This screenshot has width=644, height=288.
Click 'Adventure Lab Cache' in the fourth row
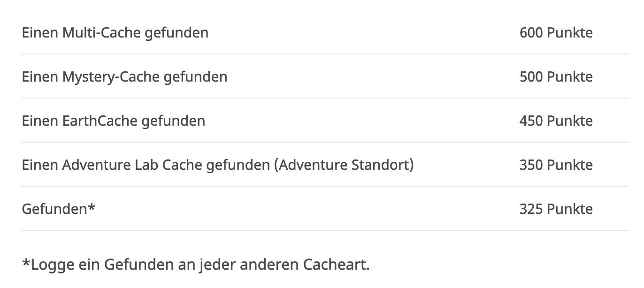pos(133,165)
